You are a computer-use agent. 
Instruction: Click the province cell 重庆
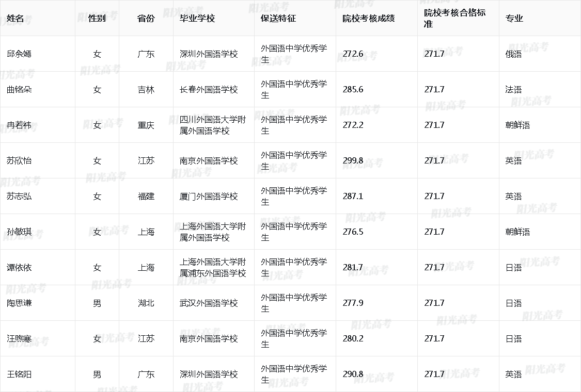pos(146,125)
